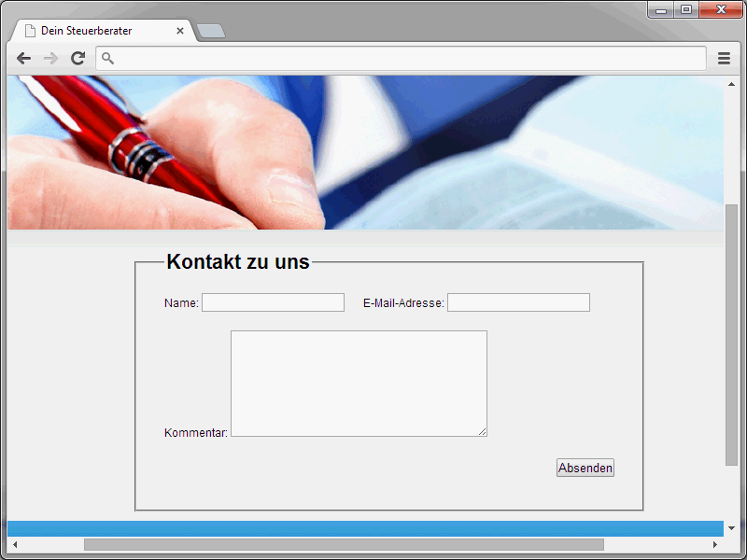The image size is (747, 560).
Task: Click the Kommentar: label
Action: (x=196, y=433)
